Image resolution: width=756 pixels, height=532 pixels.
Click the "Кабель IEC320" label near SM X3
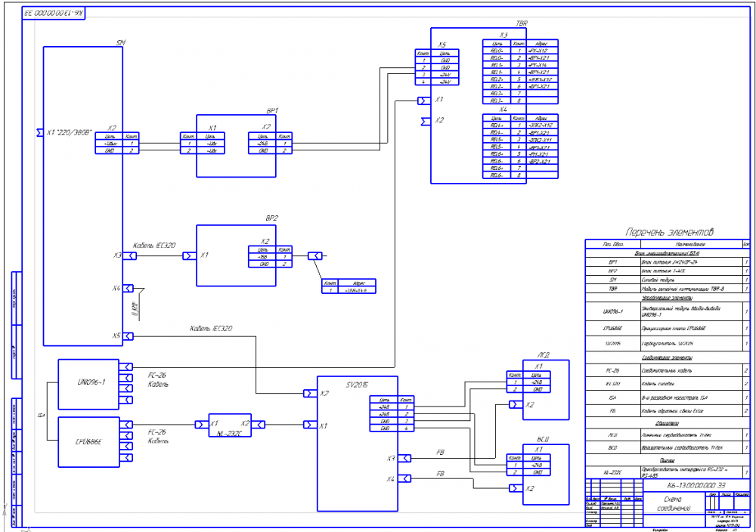(x=154, y=246)
